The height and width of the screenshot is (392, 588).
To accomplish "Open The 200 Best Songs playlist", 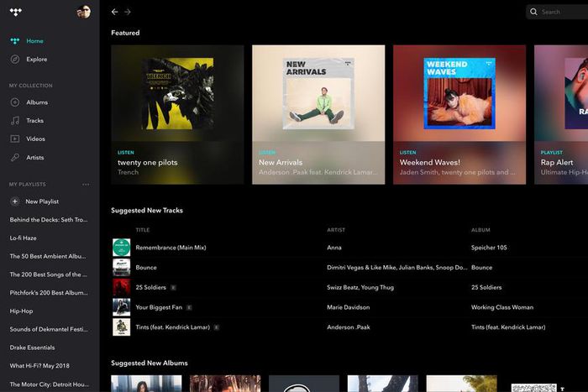I will 49,274.
